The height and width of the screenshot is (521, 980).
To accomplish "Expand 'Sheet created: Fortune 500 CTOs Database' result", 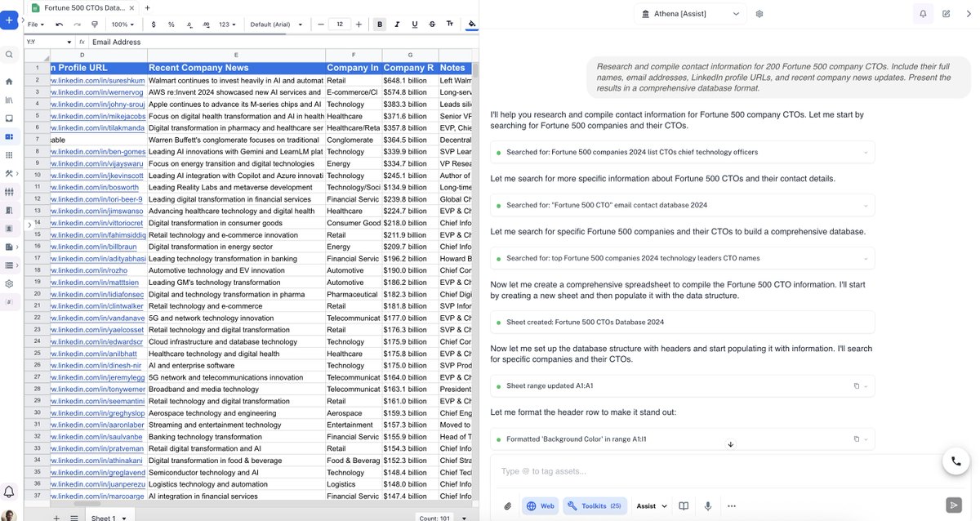I will 682,322.
